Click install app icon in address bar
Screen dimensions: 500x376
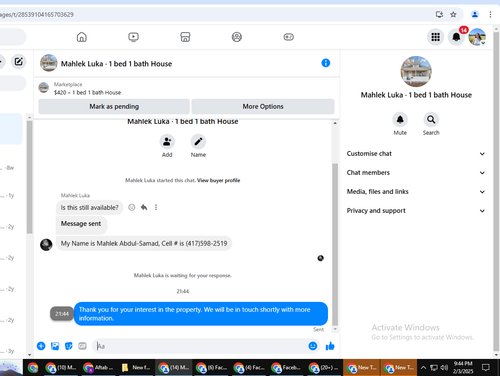439,14
